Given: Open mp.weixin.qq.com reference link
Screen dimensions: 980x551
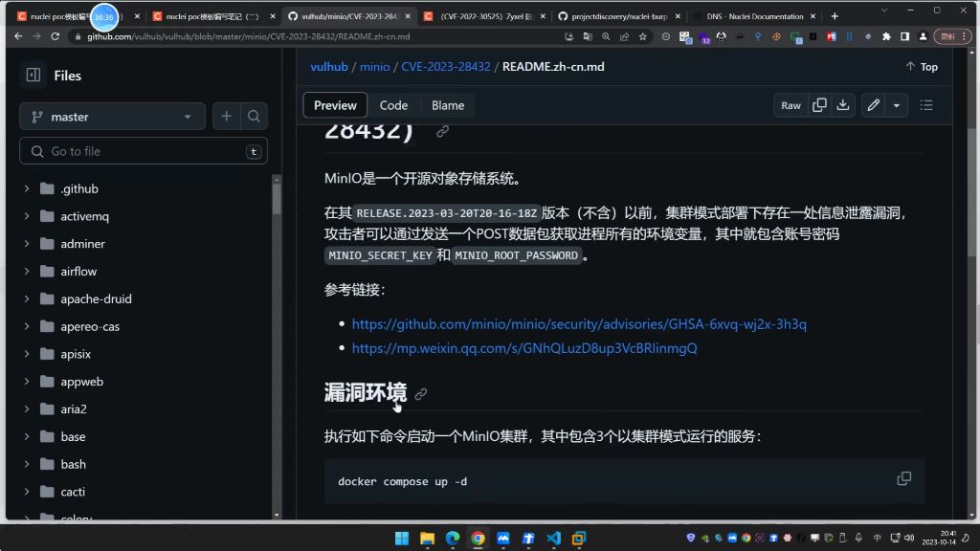Looking at the screenshot, I should point(524,348).
